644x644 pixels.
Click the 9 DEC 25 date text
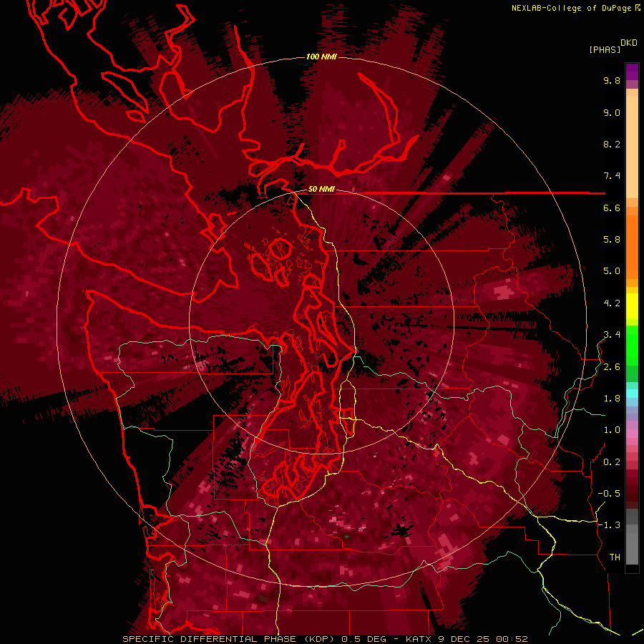[465, 639]
